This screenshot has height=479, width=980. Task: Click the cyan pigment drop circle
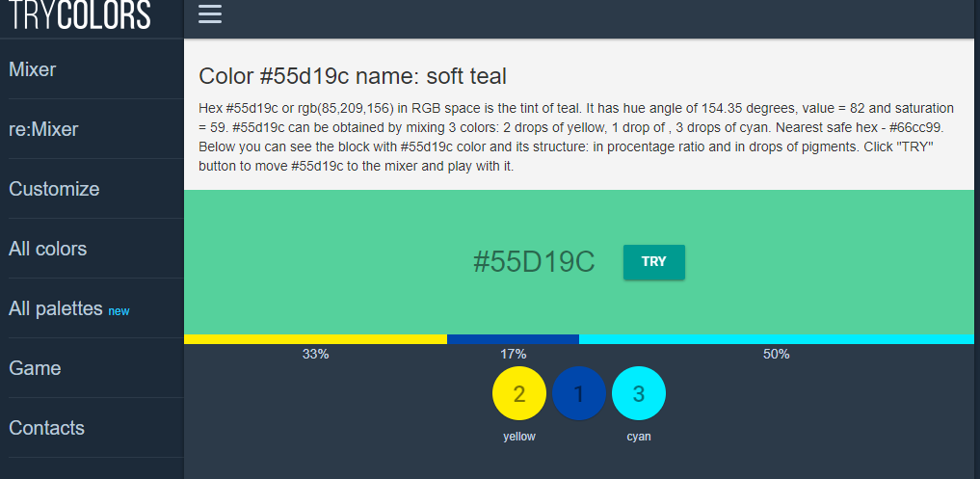tap(639, 393)
